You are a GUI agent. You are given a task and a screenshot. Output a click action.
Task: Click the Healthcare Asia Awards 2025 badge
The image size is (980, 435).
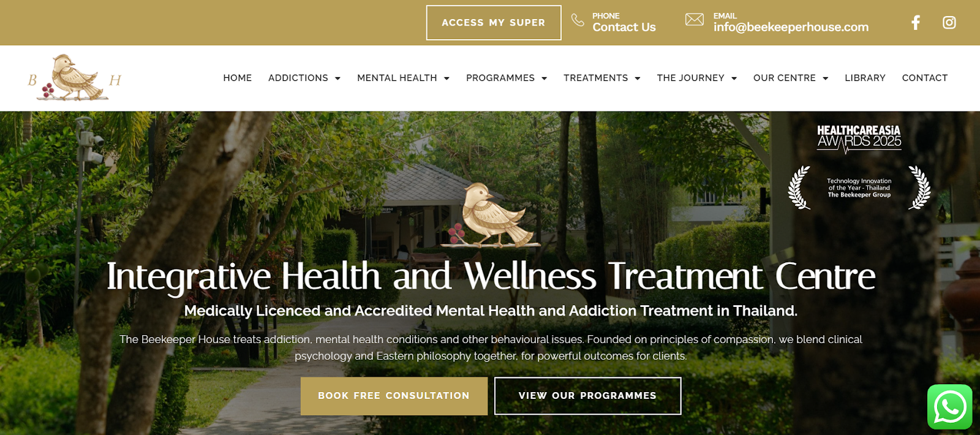coord(859,168)
